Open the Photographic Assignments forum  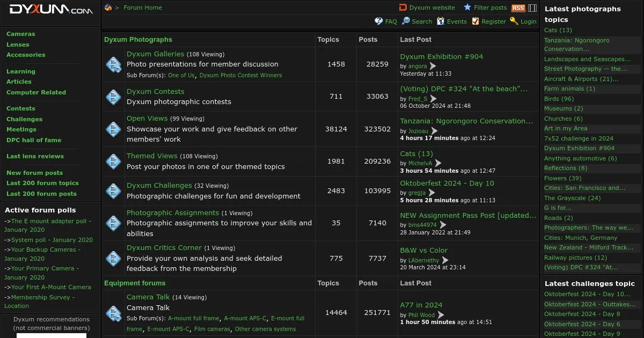coord(173,212)
